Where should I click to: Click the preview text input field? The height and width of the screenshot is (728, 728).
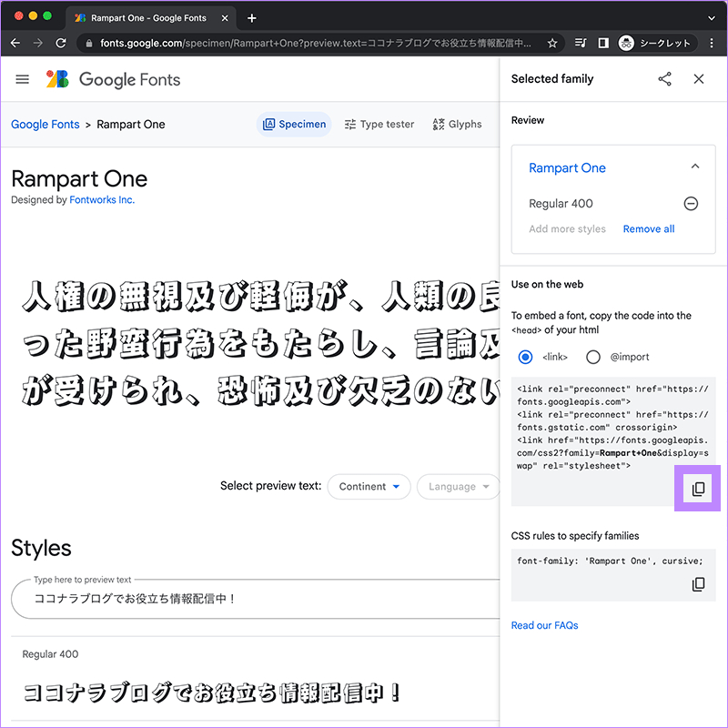256,599
